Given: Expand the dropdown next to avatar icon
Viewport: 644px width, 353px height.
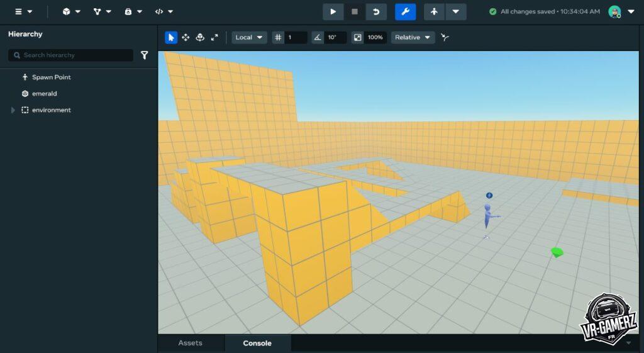Looking at the screenshot, I should [456, 11].
